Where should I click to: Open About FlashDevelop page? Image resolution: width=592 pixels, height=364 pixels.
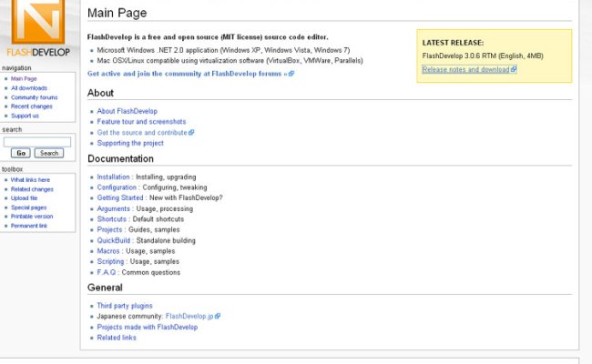(x=128, y=111)
